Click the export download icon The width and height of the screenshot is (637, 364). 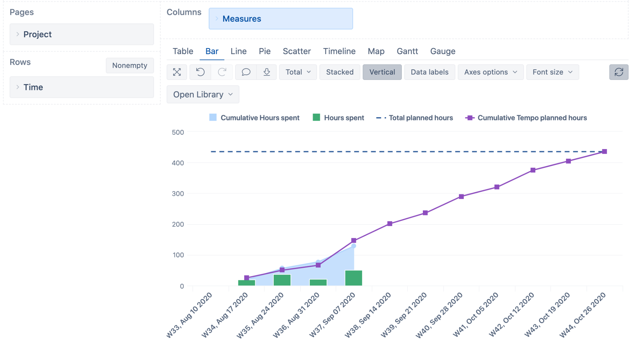pos(267,72)
